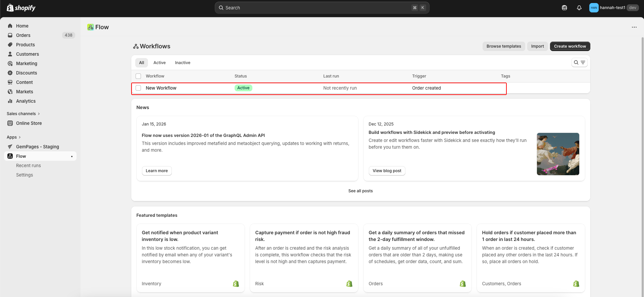Select all workflows header checkbox
The width and height of the screenshot is (644, 297).
[138, 76]
